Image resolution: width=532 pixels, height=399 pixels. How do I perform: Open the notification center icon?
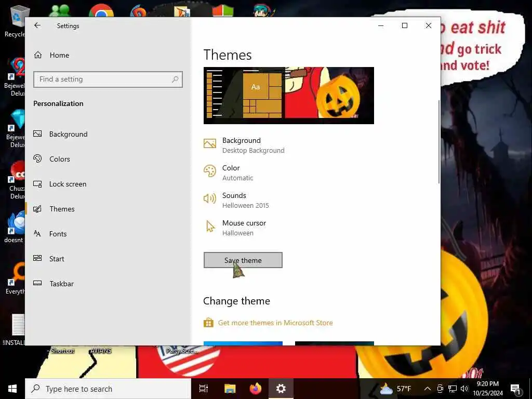[515, 389]
